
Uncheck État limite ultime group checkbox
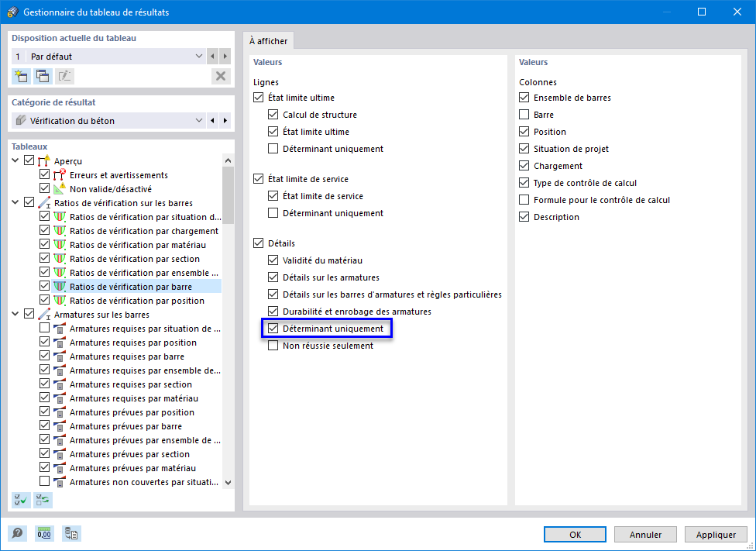(x=259, y=98)
